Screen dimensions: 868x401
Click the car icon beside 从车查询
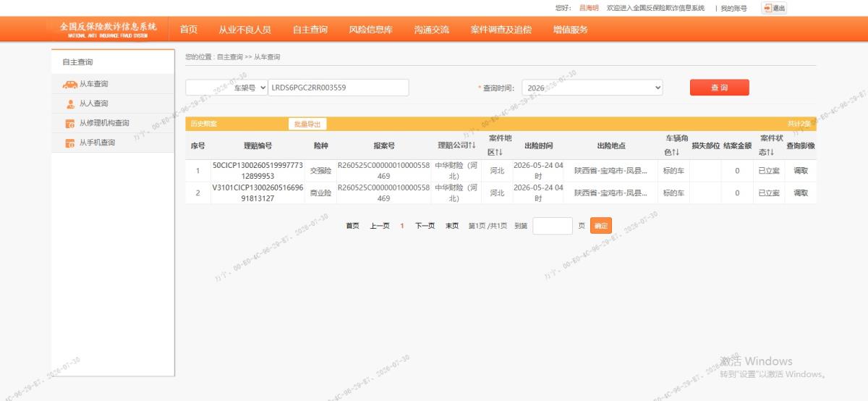coord(70,84)
